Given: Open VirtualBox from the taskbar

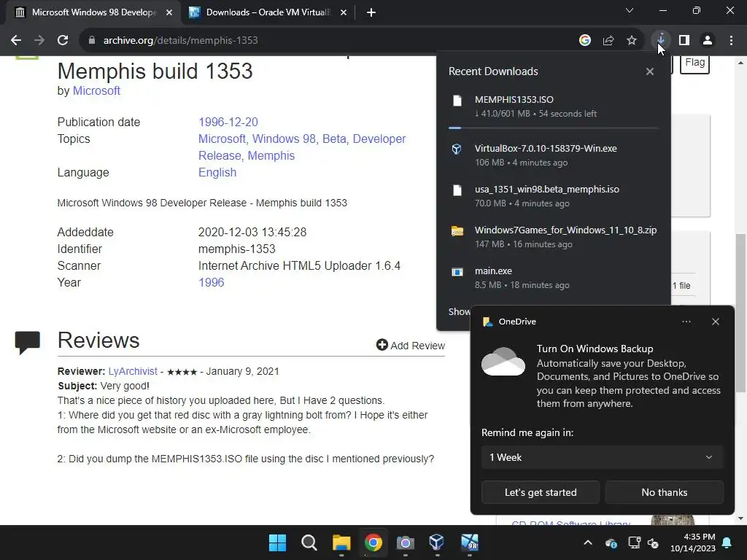Looking at the screenshot, I should 437,542.
